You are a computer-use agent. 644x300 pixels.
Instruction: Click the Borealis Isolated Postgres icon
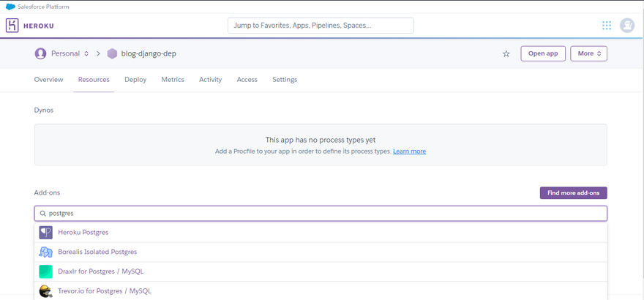(x=45, y=252)
